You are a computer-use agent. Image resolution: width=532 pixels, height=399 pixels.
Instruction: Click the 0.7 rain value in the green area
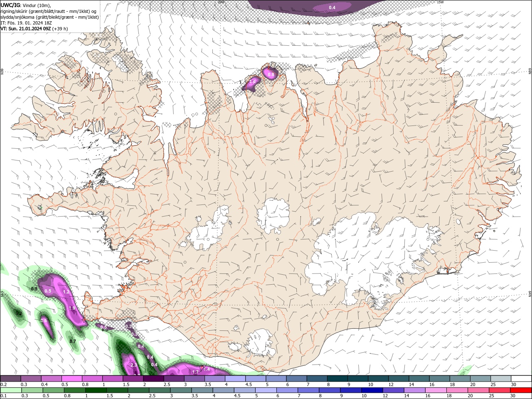coord(73,341)
